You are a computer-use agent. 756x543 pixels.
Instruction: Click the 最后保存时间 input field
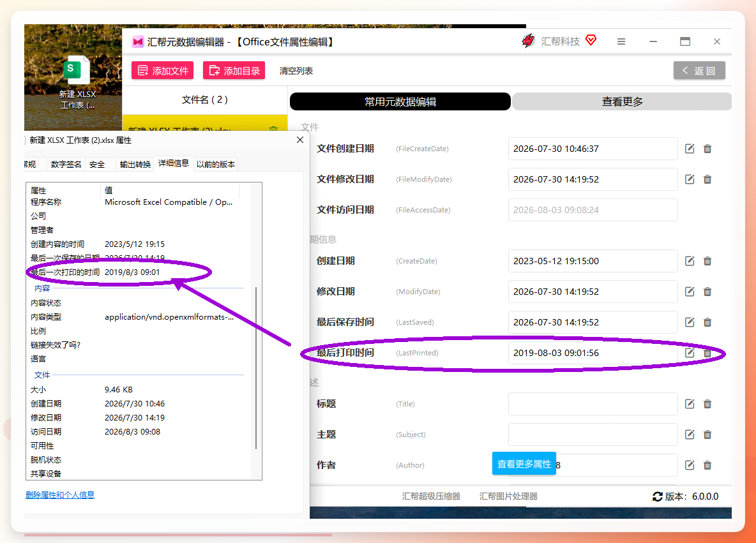pos(593,322)
